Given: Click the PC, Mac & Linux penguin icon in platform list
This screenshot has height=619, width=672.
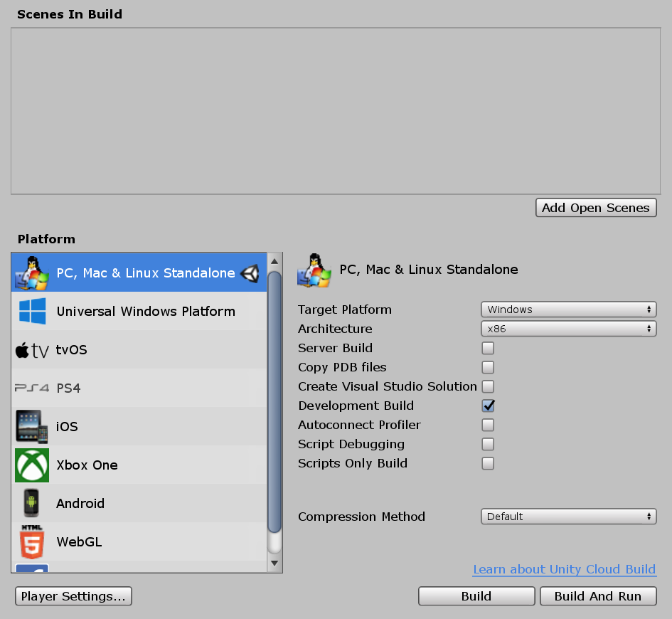Looking at the screenshot, I should 32,273.
